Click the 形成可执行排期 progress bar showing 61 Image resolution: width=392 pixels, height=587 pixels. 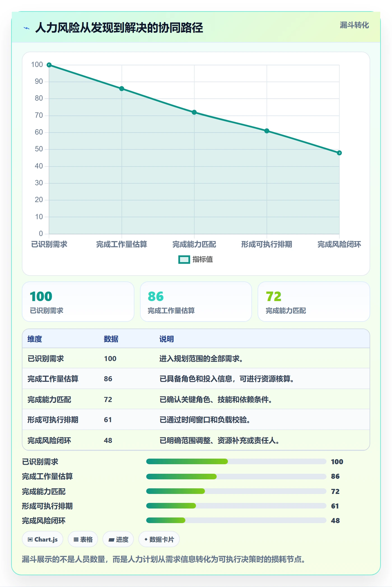tap(236, 506)
